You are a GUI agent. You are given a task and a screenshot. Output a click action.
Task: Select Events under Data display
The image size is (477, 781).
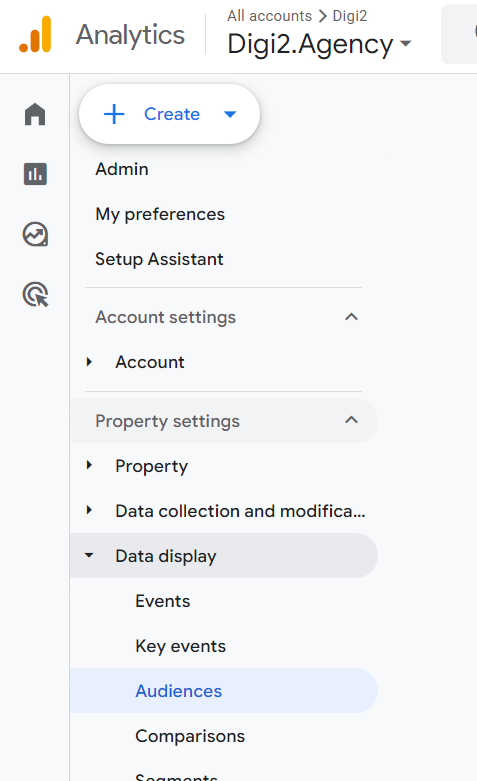click(163, 601)
